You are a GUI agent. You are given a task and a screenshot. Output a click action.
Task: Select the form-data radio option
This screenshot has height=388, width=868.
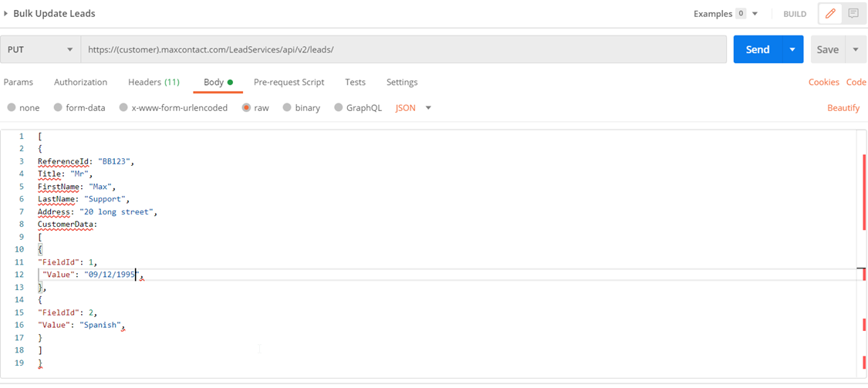click(x=79, y=108)
